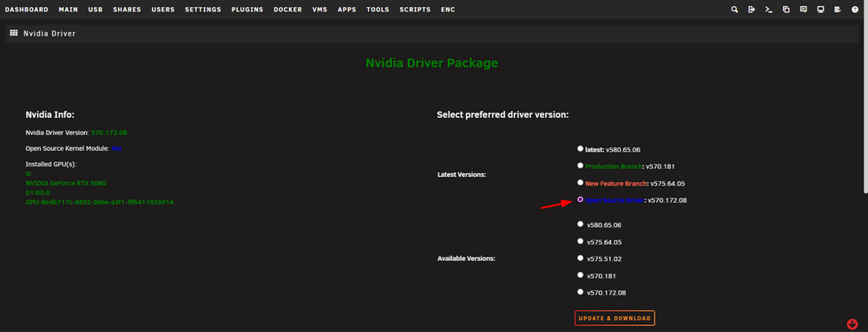Select Production Branch v570.181 radio option
Viewport: 868px width, 332px height.
[x=580, y=166]
